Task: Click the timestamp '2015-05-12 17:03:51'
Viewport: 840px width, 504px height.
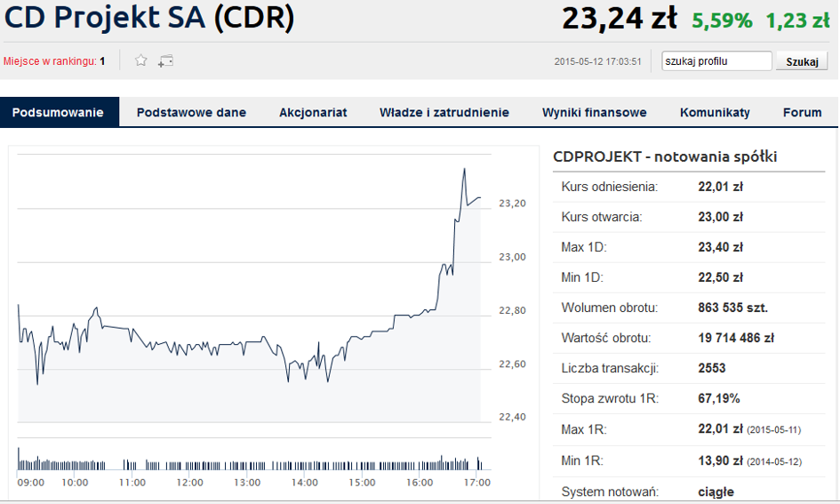Action: [x=597, y=61]
